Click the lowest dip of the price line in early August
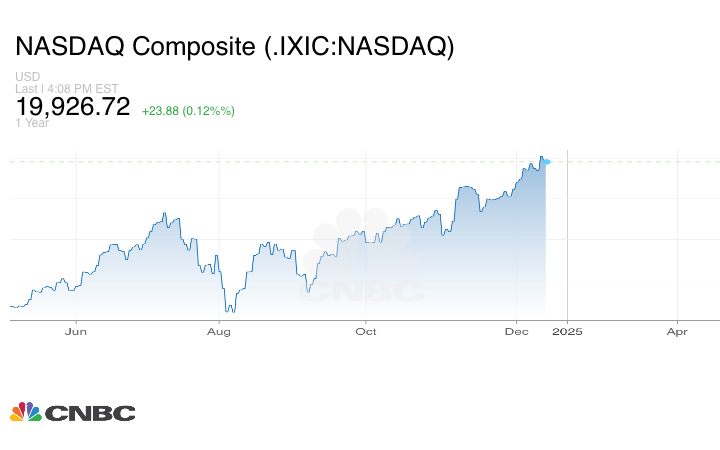The width and height of the screenshot is (720, 450). click(x=230, y=311)
